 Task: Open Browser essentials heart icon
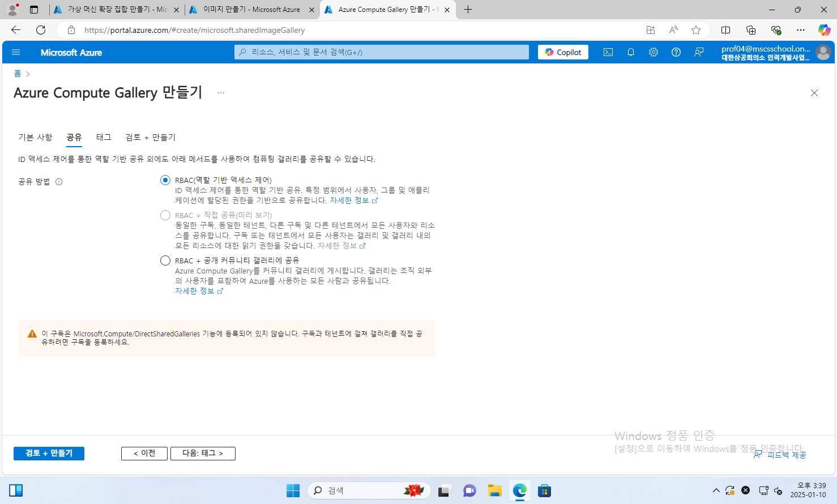[x=776, y=30]
